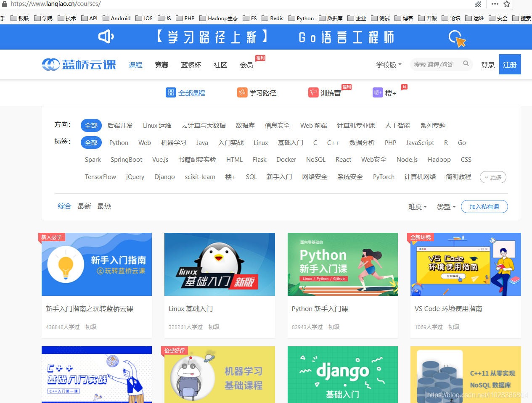Sort courses by 最新
532x403 pixels.
84,206
